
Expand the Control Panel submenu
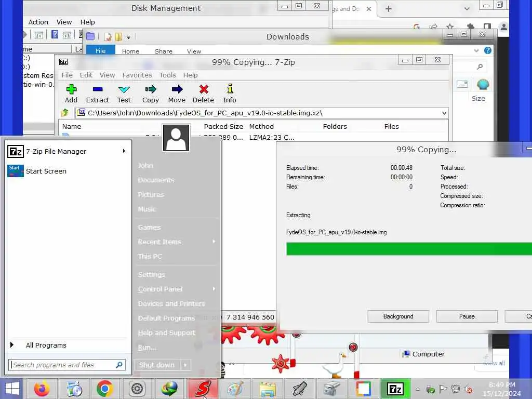coord(214,289)
